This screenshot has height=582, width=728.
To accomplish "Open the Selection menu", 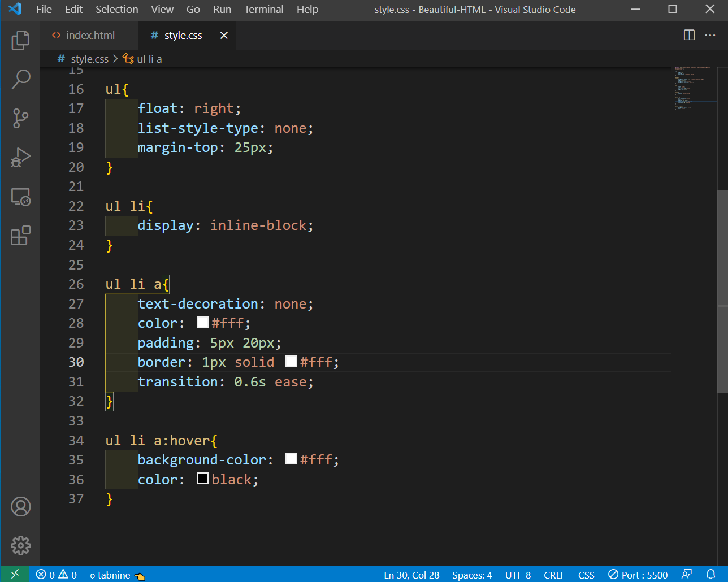I will tap(117, 10).
